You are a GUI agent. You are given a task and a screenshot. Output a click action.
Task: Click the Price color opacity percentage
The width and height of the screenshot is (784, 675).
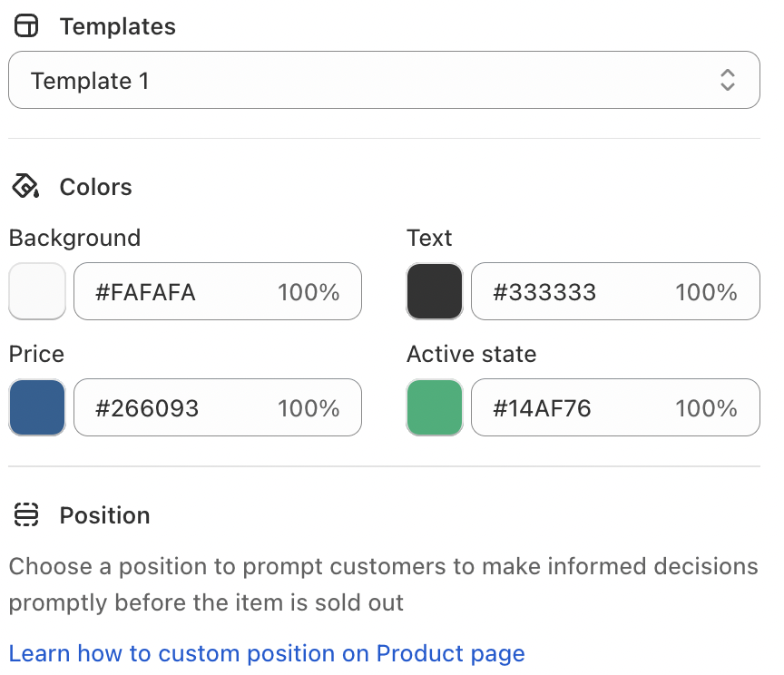(309, 408)
